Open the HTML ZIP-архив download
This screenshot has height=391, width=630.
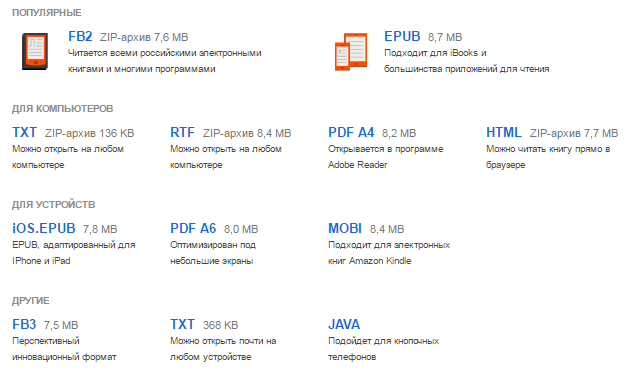504,133
